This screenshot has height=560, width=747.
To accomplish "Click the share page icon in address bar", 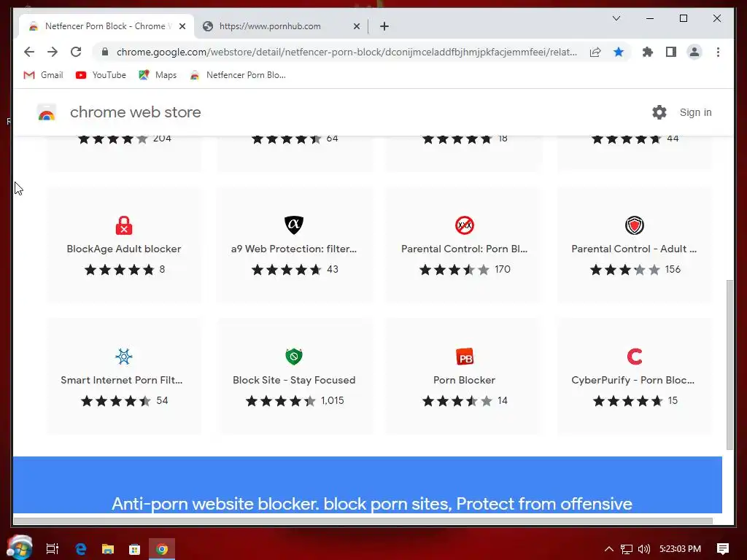I will (595, 52).
